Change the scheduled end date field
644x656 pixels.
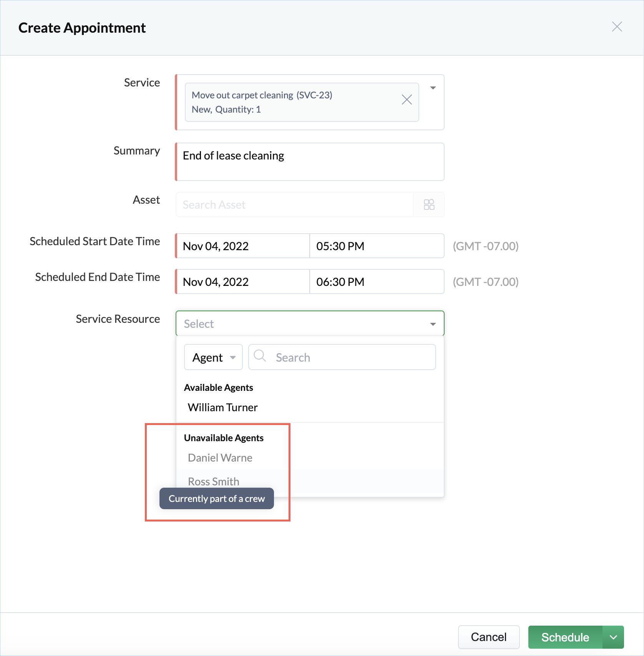click(243, 281)
